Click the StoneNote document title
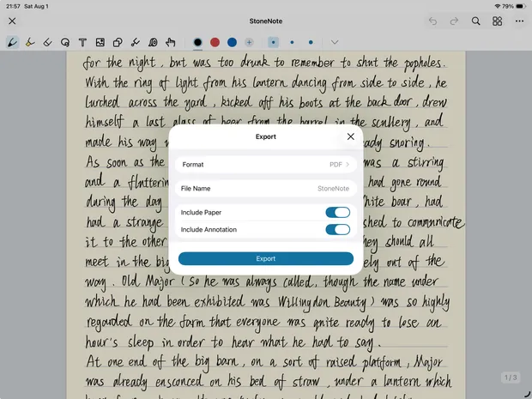This screenshot has height=399, width=532. point(266,21)
